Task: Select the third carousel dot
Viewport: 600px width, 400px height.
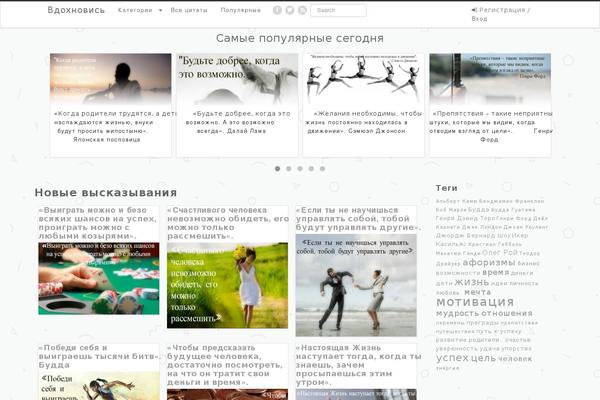Action: click(x=300, y=169)
